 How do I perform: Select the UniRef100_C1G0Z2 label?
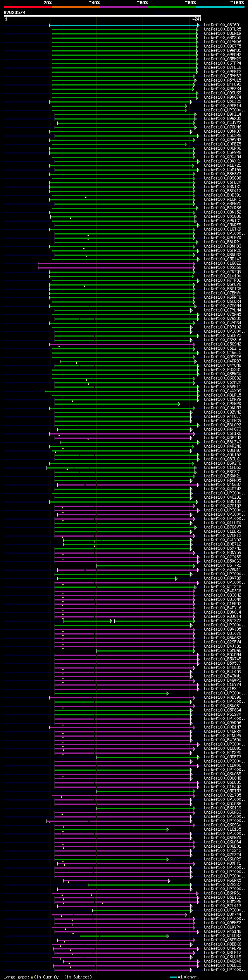(222, 263)
